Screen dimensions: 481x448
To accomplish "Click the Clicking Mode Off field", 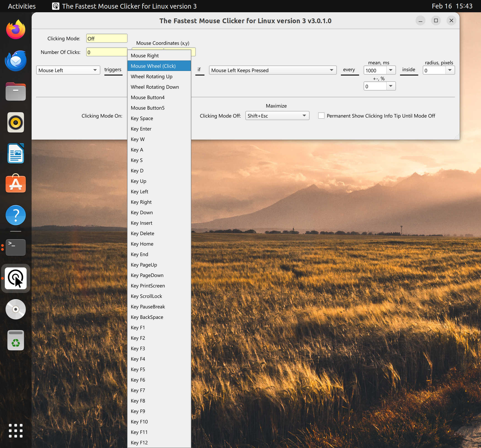I will point(106,38).
